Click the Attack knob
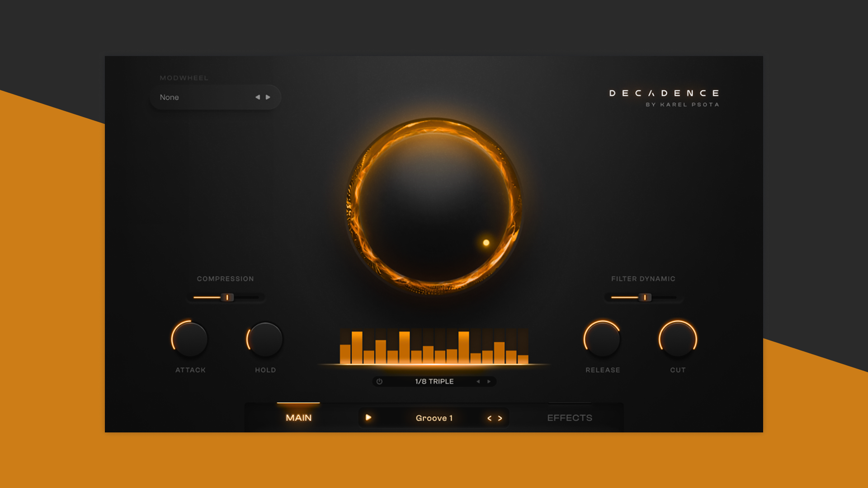 coord(190,339)
